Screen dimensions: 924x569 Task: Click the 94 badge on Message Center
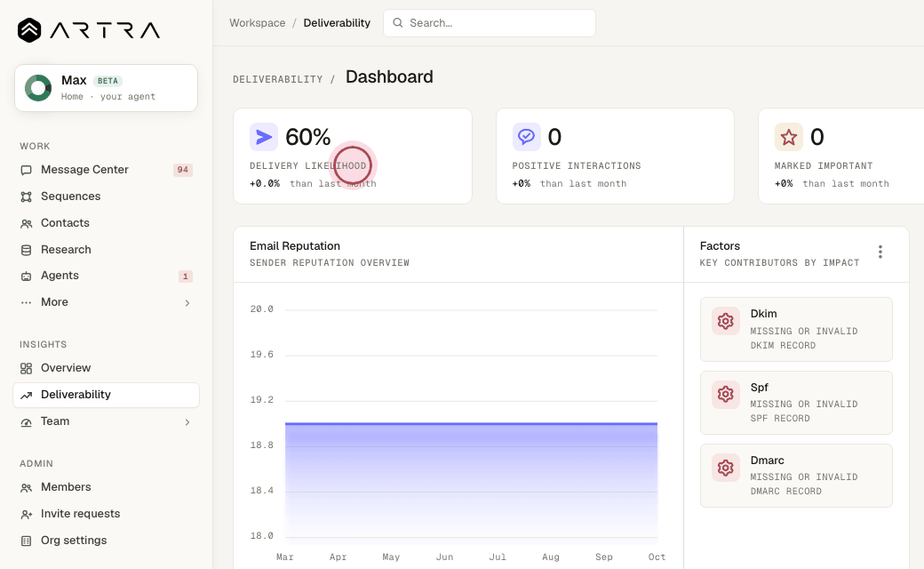(183, 170)
